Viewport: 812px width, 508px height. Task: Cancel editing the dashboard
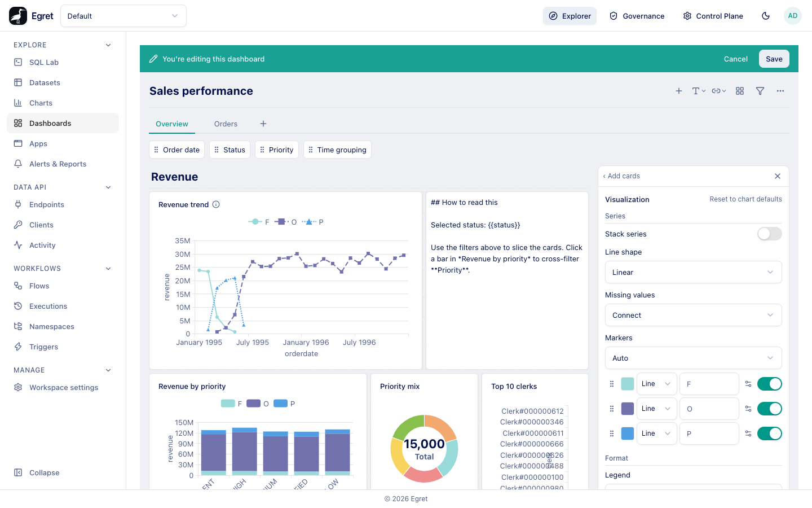[736, 59]
